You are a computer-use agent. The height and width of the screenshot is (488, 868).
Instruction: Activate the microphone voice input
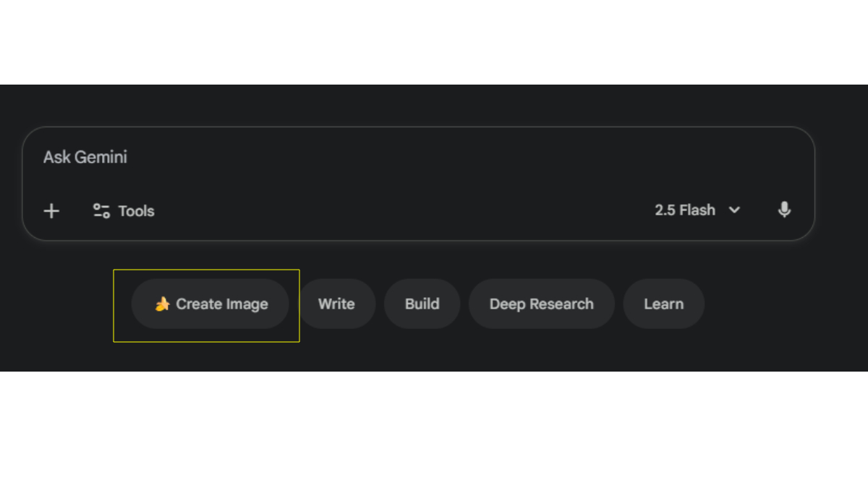coord(784,210)
